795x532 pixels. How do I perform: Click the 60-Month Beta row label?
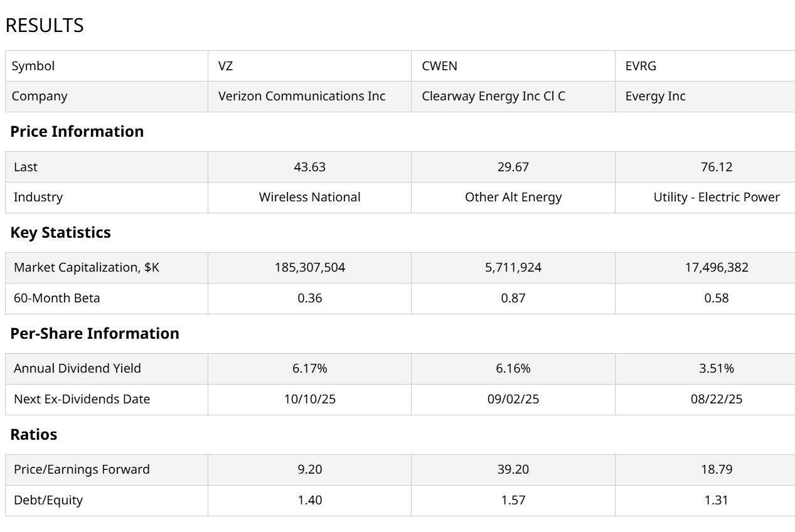coord(56,299)
